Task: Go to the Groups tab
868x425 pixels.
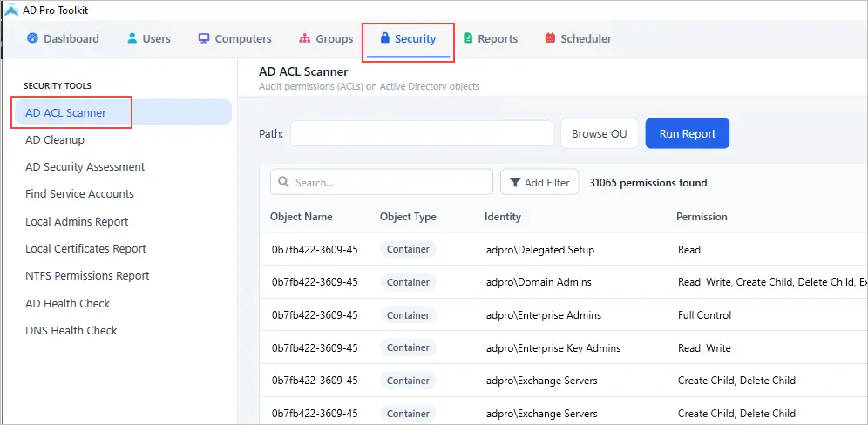Action: tap(326, 38)
